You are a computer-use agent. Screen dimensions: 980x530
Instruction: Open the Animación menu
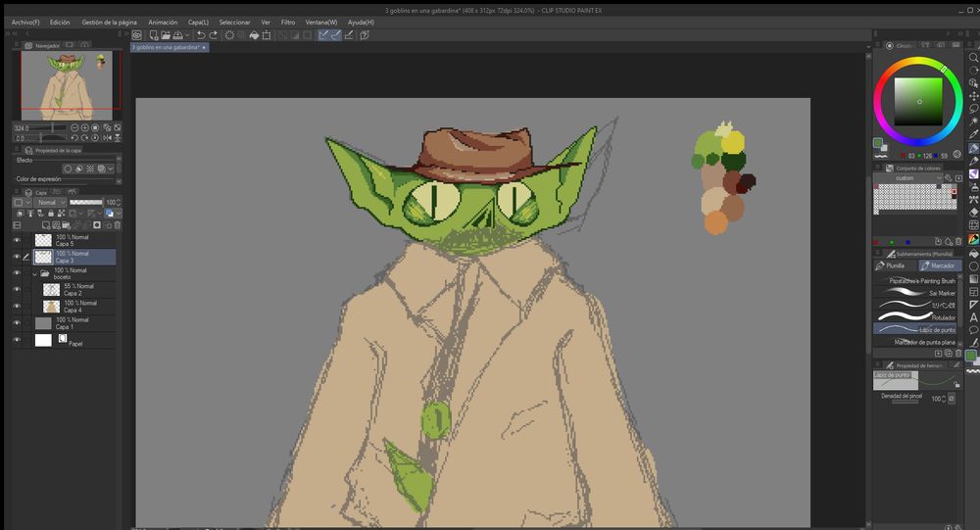coord(163,22)
